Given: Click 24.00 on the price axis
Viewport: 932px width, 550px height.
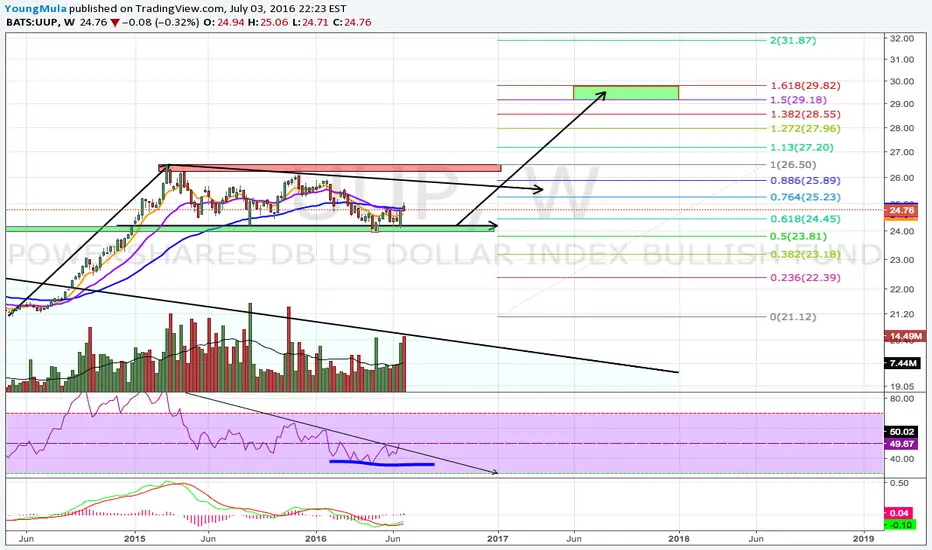Looking at the screenshot, I should click(902, 231).
